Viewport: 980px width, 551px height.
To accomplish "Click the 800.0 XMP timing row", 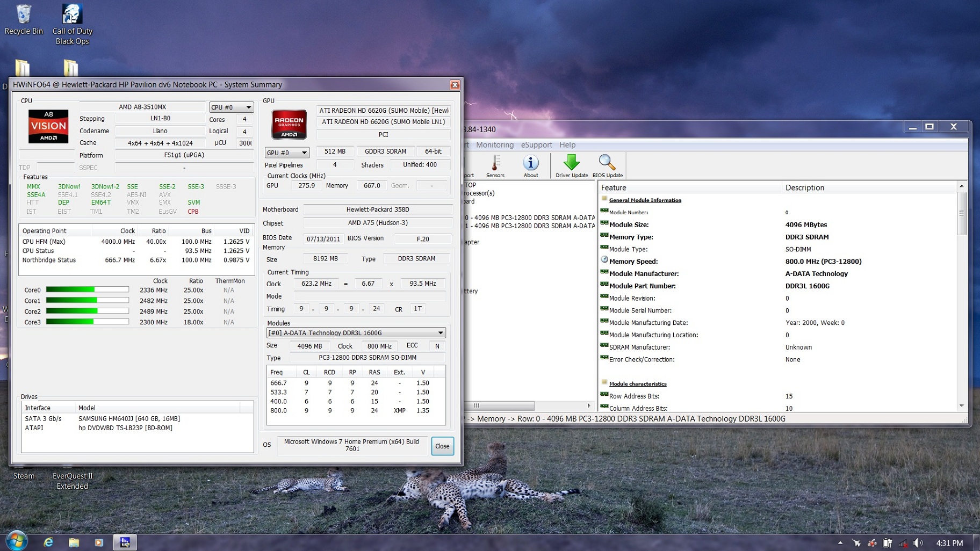I will tap(356, 411).
